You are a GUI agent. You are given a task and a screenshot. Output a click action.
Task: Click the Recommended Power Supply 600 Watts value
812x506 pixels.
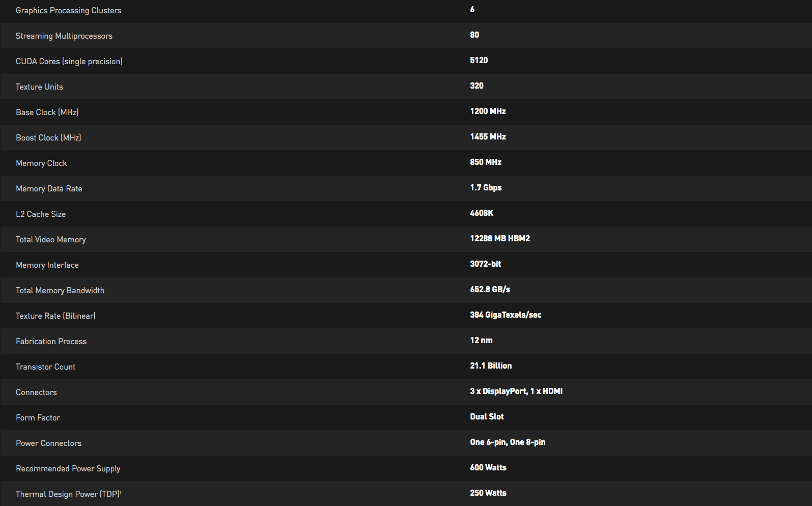pos(488,468)
